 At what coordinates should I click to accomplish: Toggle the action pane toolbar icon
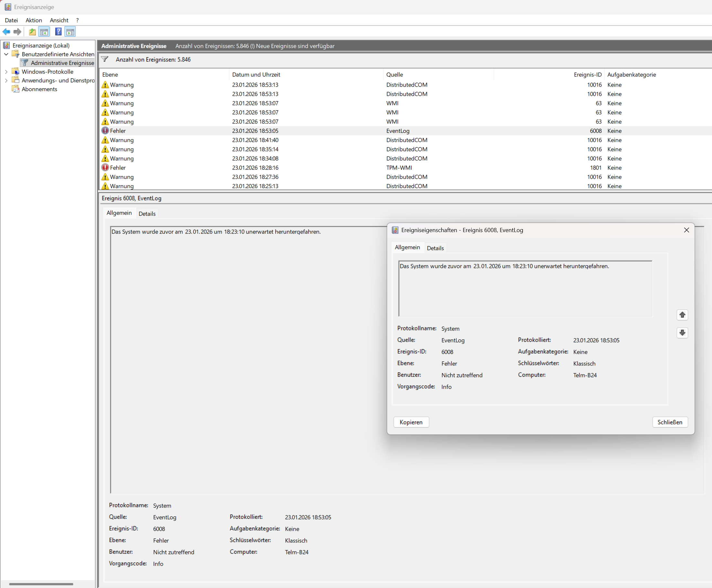(70, 32)
